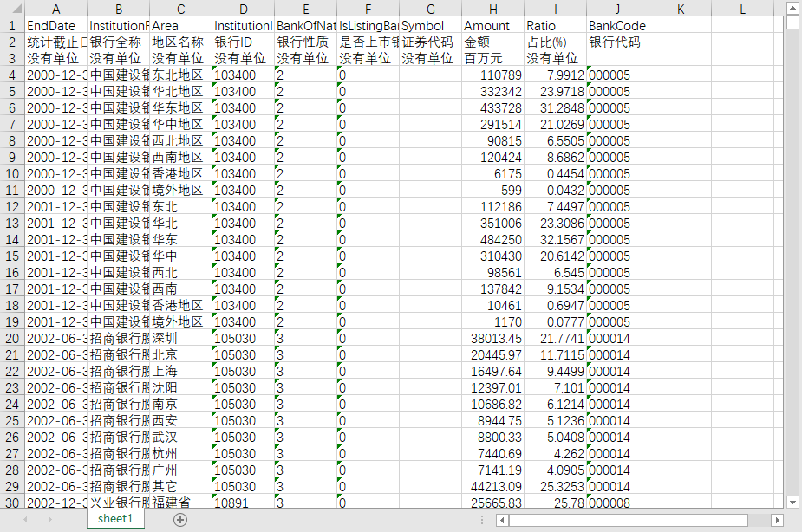
Task: Select the 北京 area cell
Action: point(181,354)
